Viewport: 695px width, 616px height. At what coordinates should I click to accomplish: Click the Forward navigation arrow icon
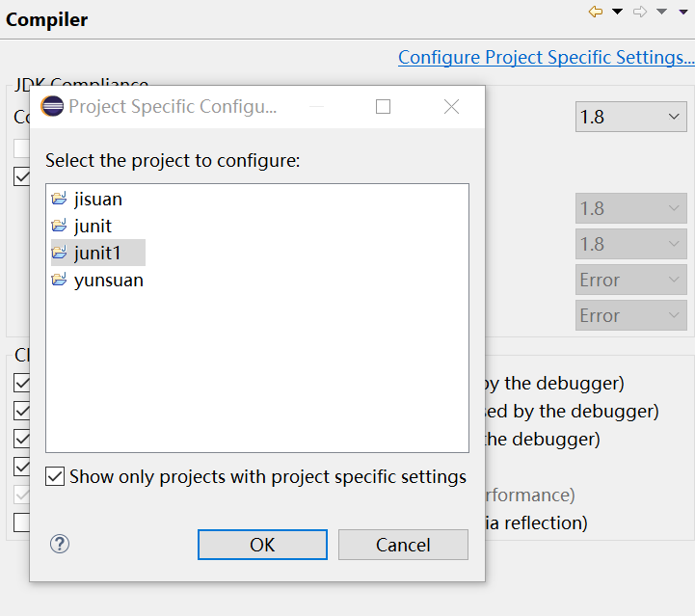point(639,12)
